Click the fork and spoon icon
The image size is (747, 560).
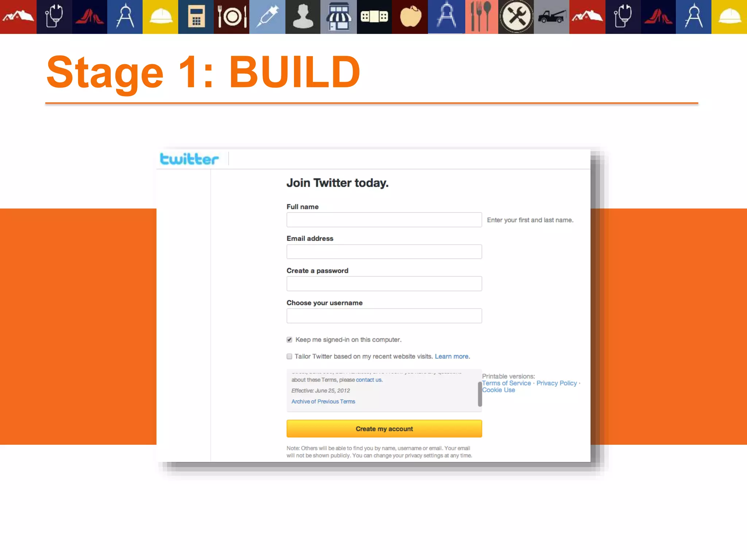(481, 17)
